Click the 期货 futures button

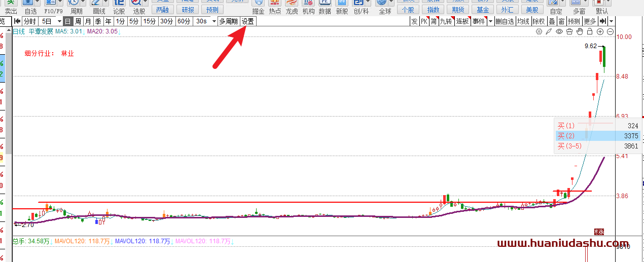(x=458, y=10)
